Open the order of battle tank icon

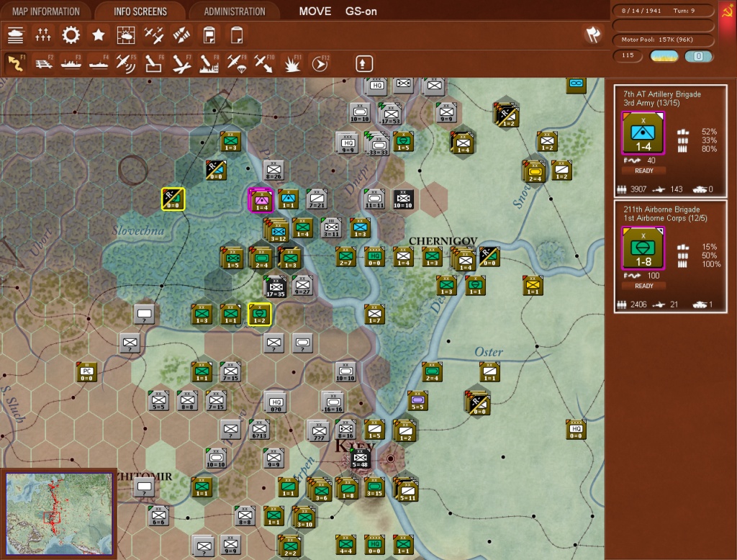[16, 35]
